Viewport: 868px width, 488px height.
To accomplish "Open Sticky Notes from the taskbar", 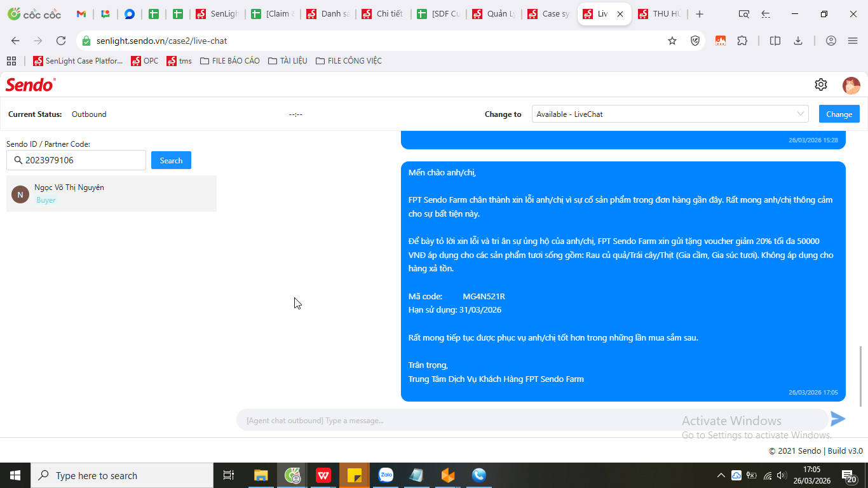I will (355, 475).
